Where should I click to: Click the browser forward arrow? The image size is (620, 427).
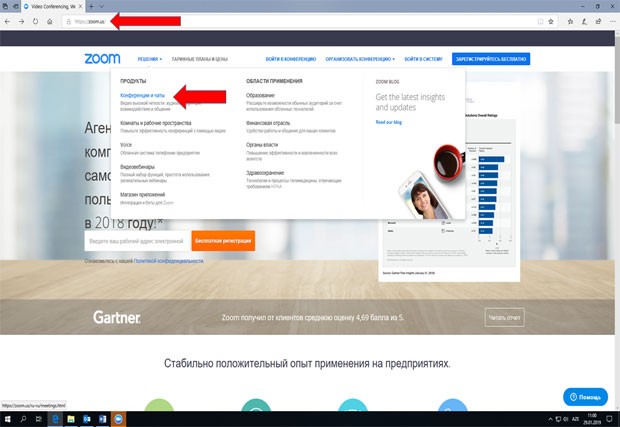pos(22,20)
